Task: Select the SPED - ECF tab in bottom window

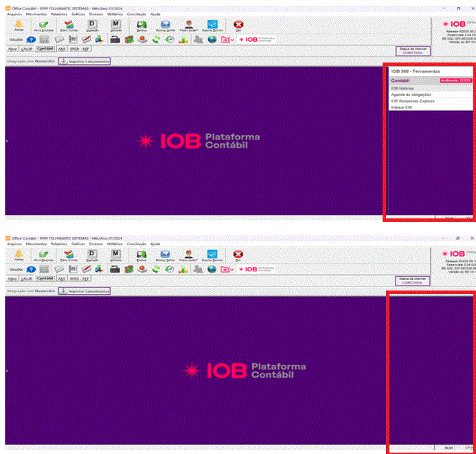Action: 80,279
